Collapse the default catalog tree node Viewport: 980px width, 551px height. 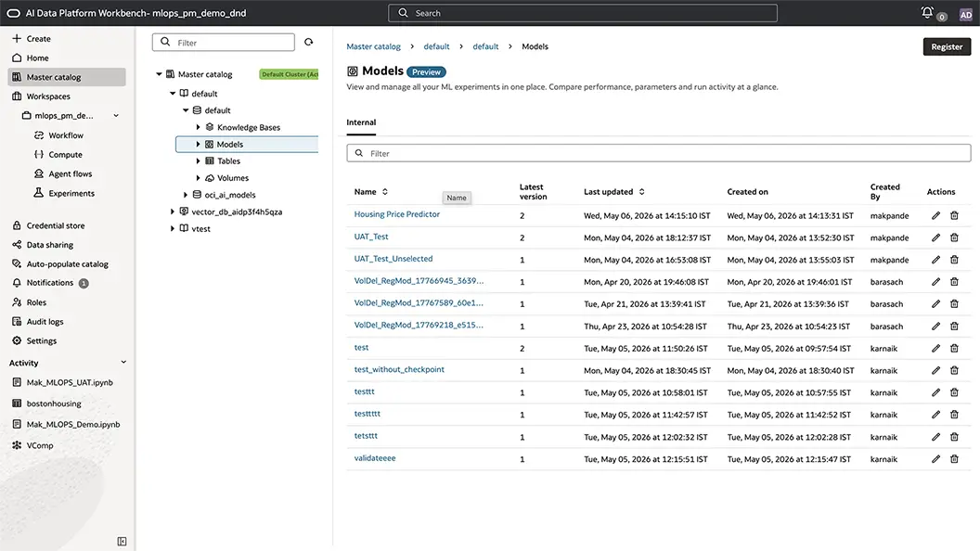point(173,93)
